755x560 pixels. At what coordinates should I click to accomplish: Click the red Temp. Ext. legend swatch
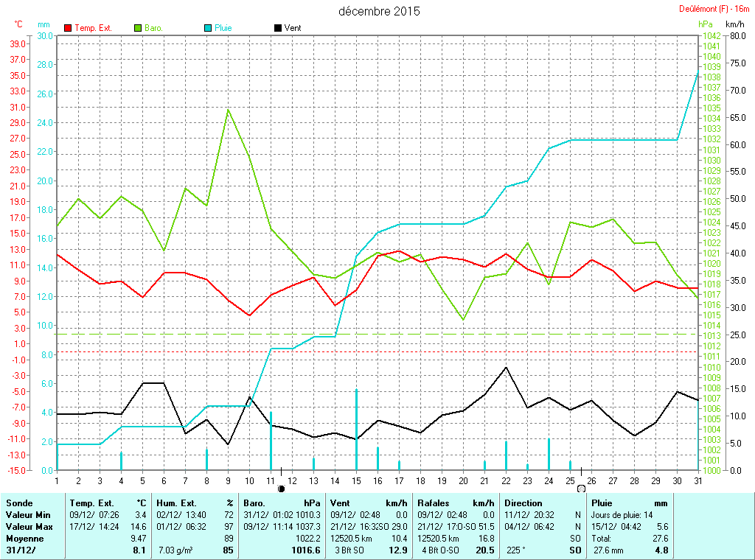pos(69,28)
